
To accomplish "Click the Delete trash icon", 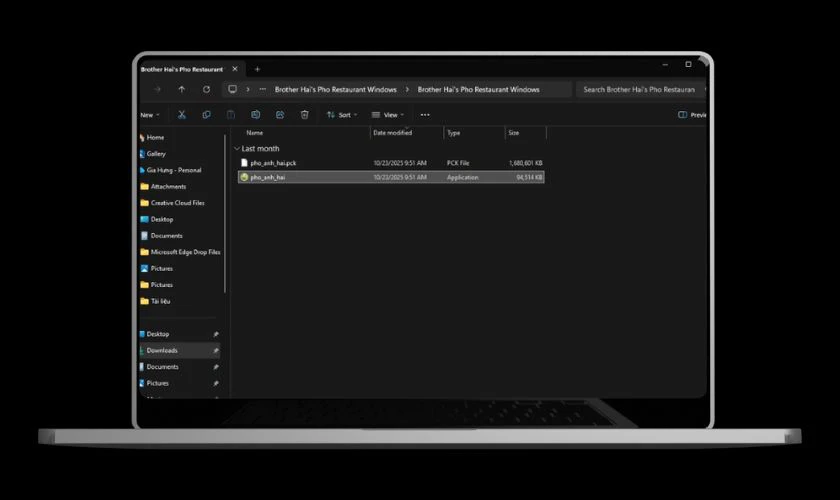I will (305, 115).
